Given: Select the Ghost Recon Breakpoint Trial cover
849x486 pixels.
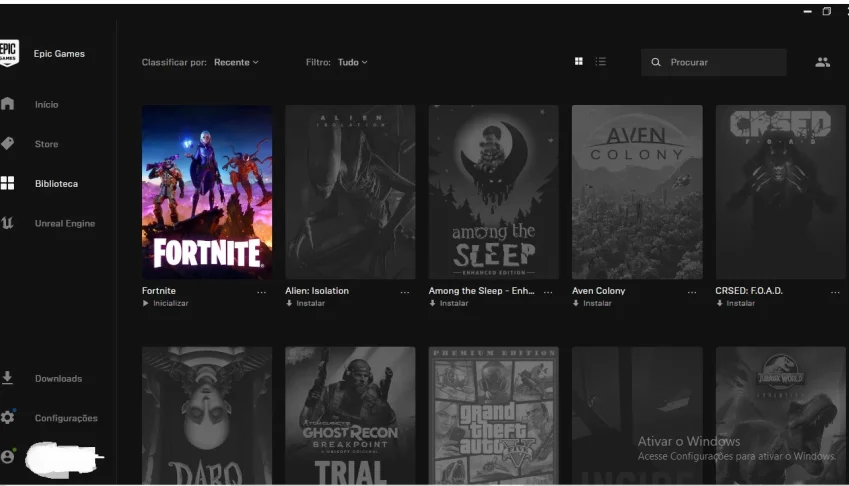Looking at the screenshot, I should pos(350,416).
